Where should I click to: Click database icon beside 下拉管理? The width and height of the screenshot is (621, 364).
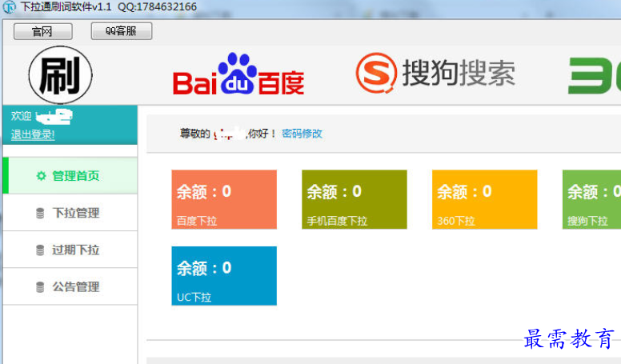point(40,213)
